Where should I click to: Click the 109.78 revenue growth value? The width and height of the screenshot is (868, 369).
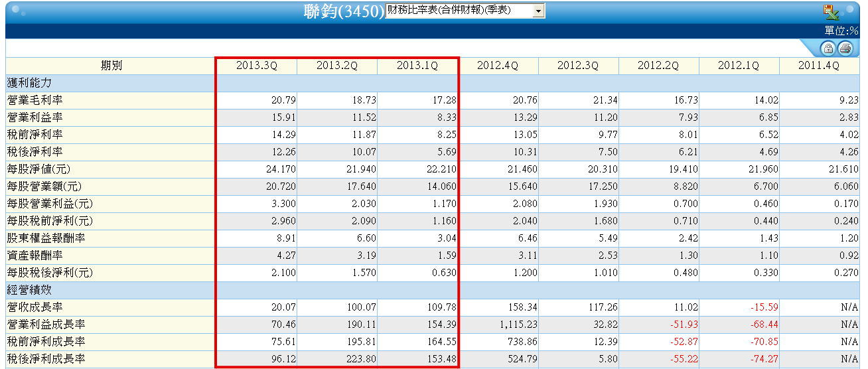point(441,307)
